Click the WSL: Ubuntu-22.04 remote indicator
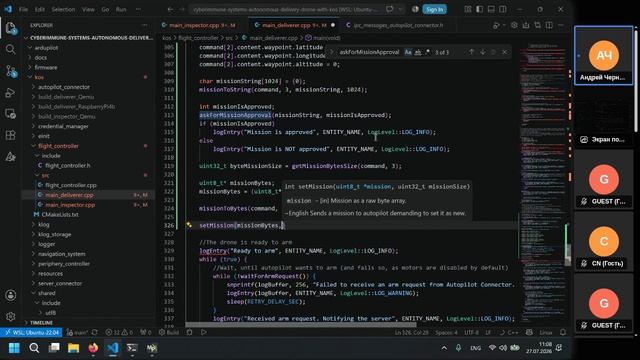This screenshot has height=360, width=640. [x=31, y=332]
